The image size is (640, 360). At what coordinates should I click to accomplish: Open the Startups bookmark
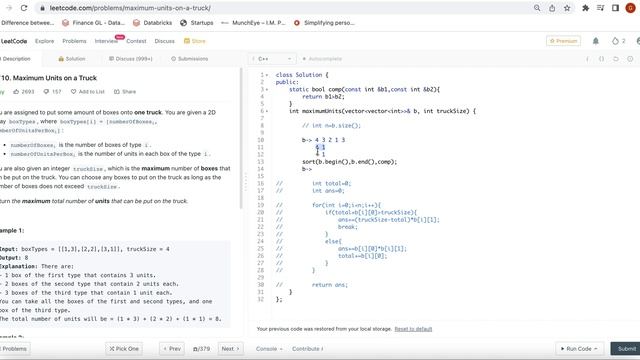[197, 23]
